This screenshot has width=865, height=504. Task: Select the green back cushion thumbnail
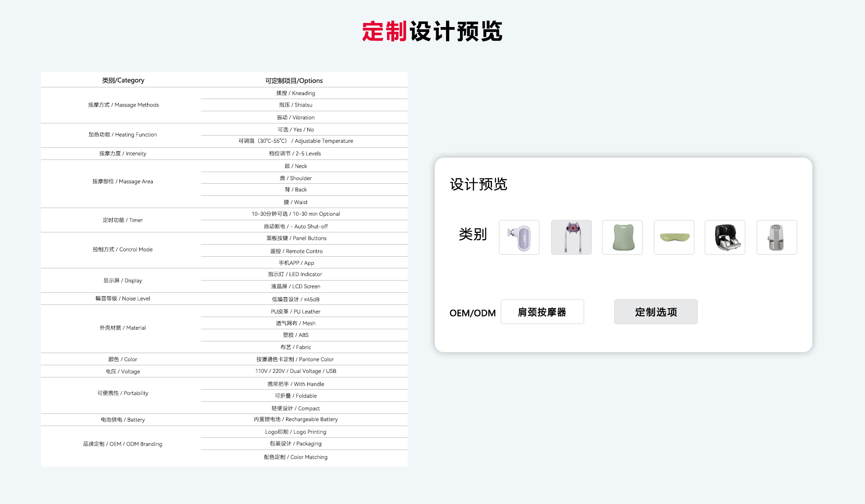[622, 237]
